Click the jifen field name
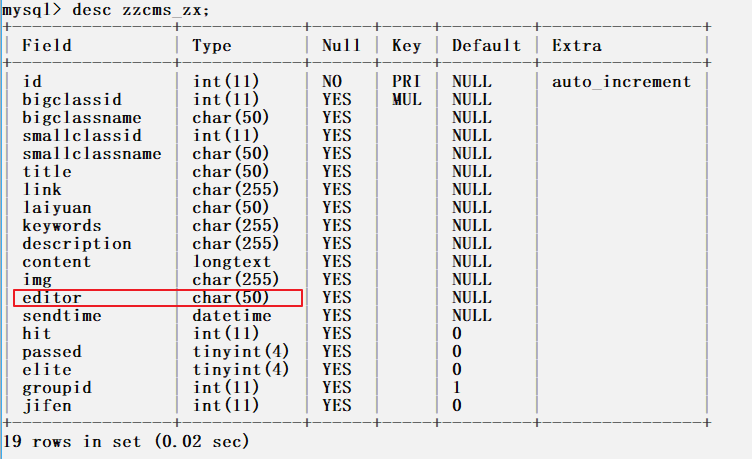Viewport: 752px width, 459px height. 47,406
